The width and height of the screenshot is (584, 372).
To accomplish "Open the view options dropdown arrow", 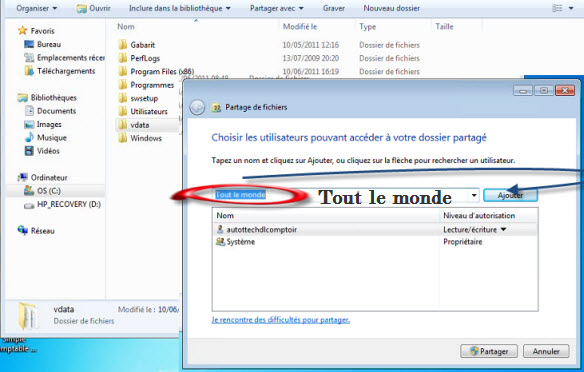I will point(571,8).
